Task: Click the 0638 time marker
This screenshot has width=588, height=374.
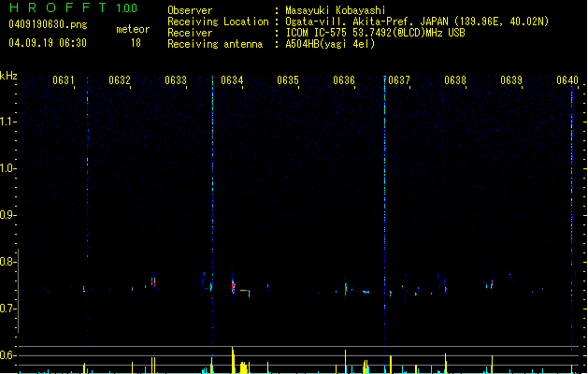Action: click(455, 80)
